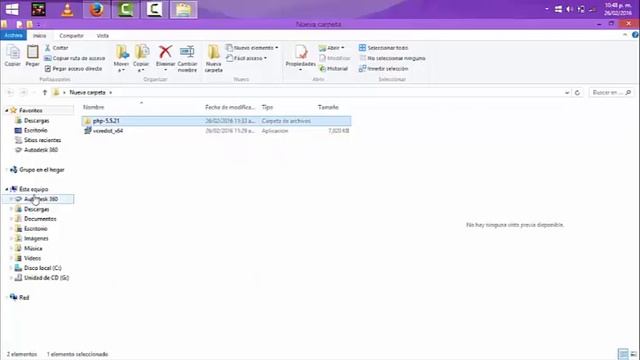Go up one folder level arrow

[45, 93]
